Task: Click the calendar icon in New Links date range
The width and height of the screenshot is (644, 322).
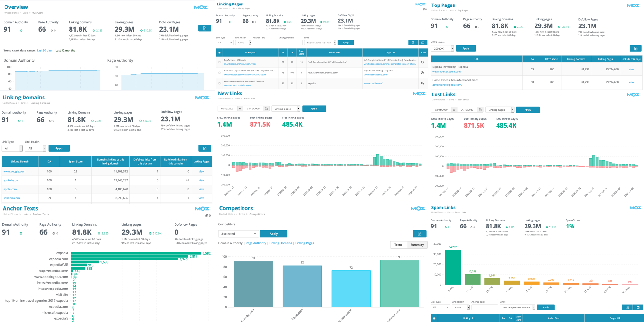Action: 266,109
